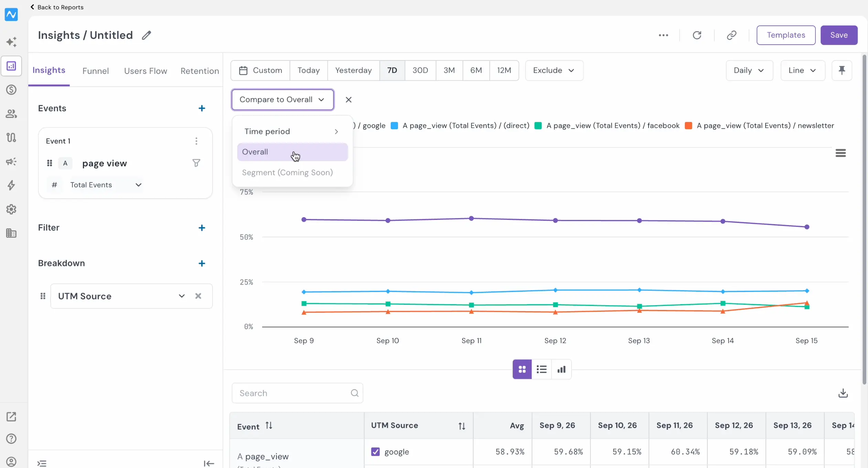Select the 30D date range
Image resolution: width=868 pixels, height=468 pixels.
pos(420,70)
